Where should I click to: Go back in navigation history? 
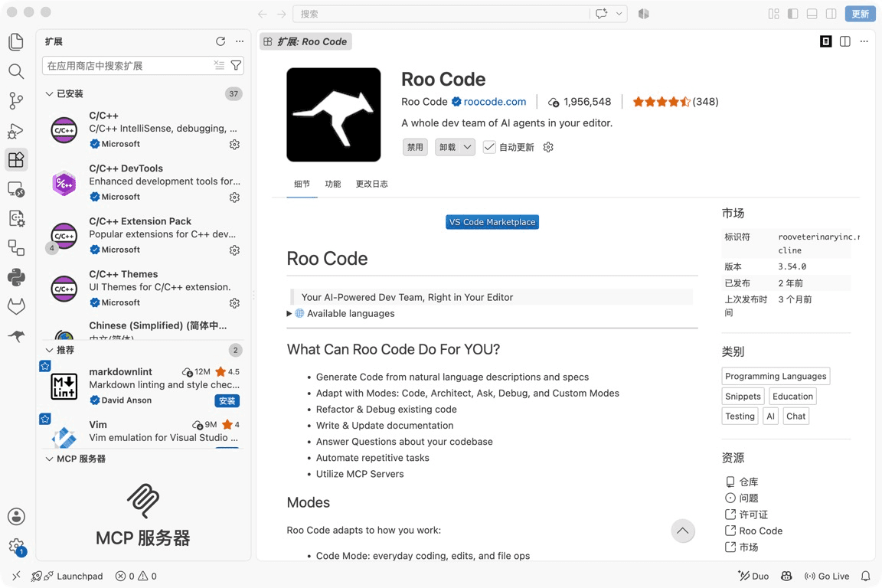(262, 14)
